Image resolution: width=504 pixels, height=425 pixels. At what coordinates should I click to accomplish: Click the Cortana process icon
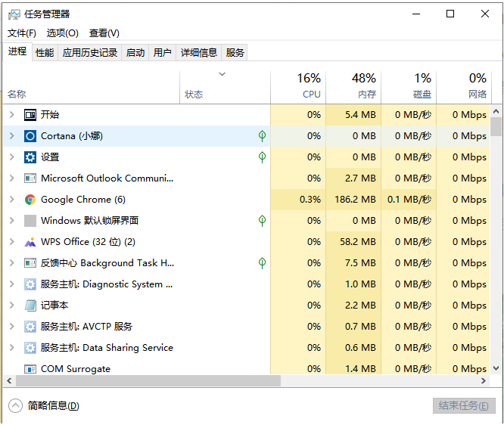(x=30, y=136)
